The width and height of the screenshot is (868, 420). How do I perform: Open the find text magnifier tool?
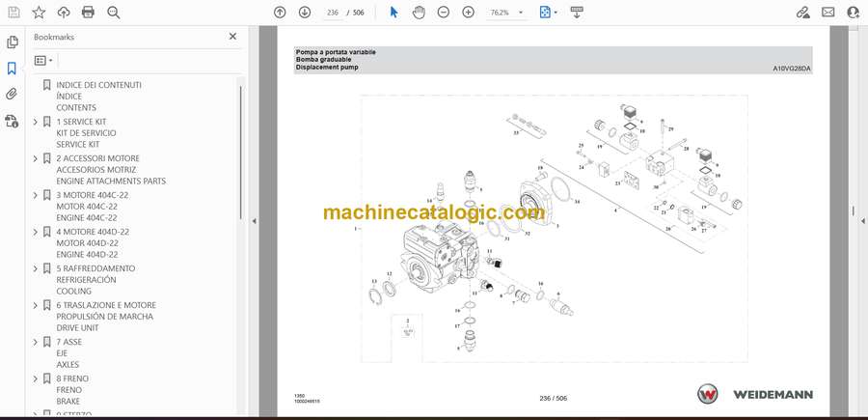tap(114, 13)
